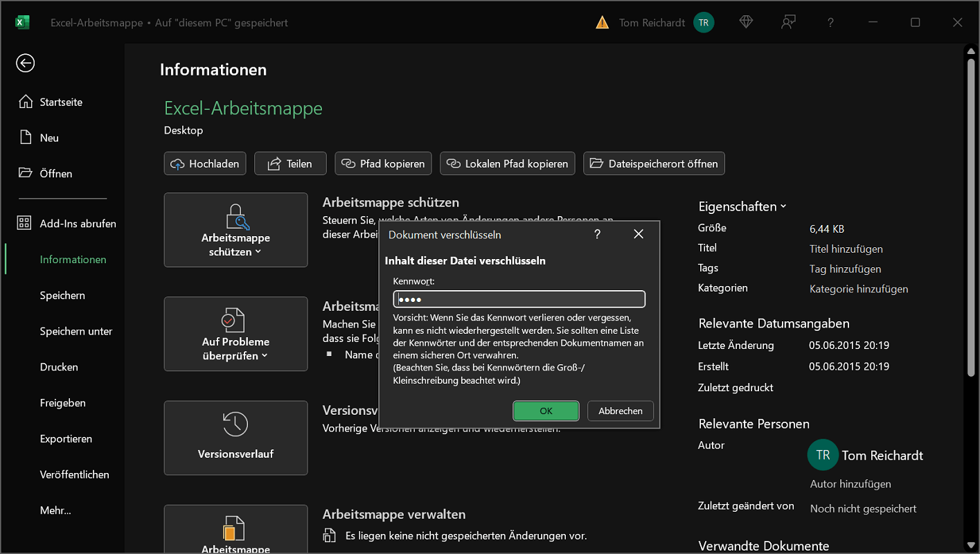Click the Arbeitsmappe verwalten document icon
980x554 pixels.
[330, 535]
